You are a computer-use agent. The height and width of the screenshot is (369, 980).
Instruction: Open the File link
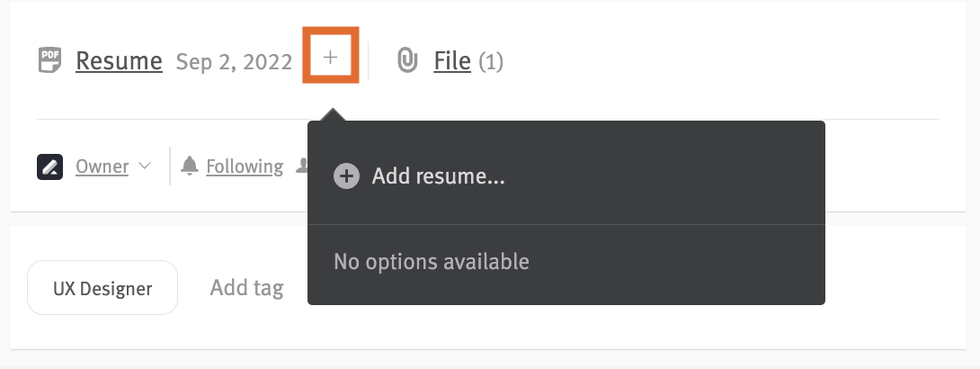coord(452,61)
